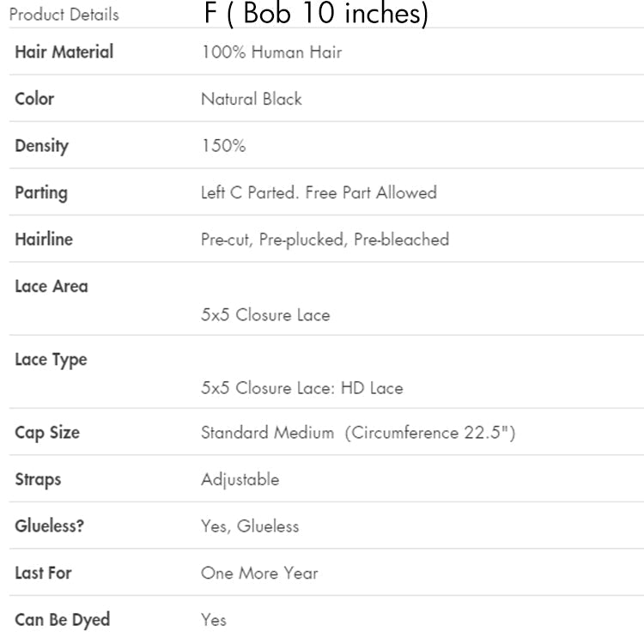Click the "Yes, Glueless" value

(250, 526)
